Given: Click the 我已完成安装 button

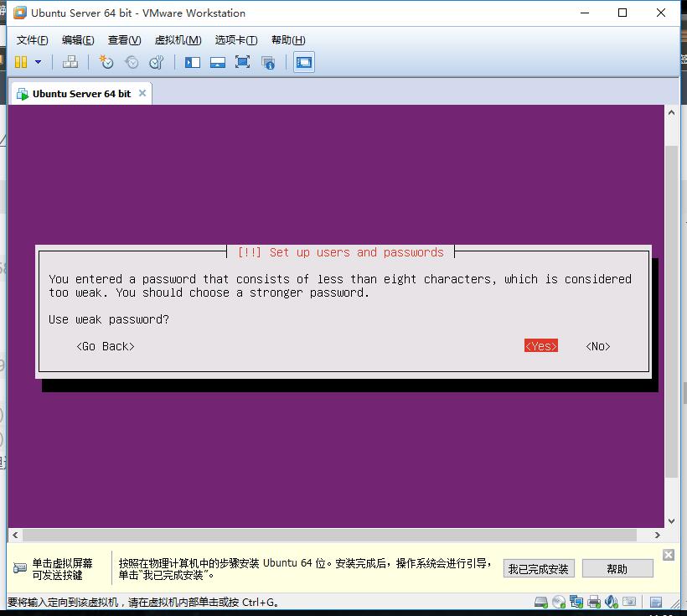Looking at the screenshot, I should pos(539,569).
